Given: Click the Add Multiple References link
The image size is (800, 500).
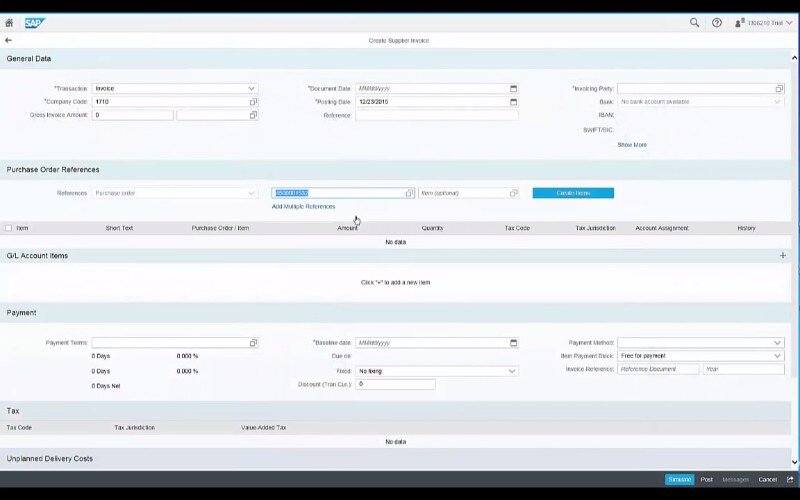Looking at the screenshot, I should (x=303, y=206).
